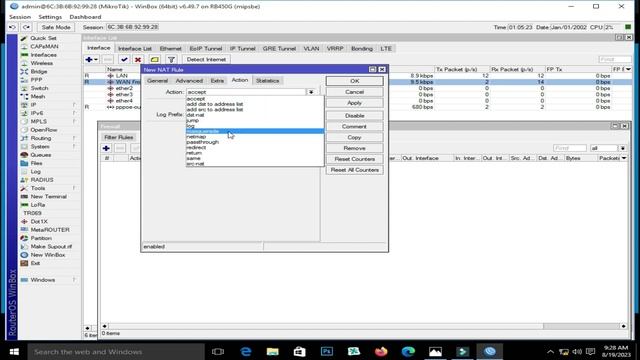The image size is (640, 360).
Task: Select masquerade from the Action list
Action: (255, 131)
